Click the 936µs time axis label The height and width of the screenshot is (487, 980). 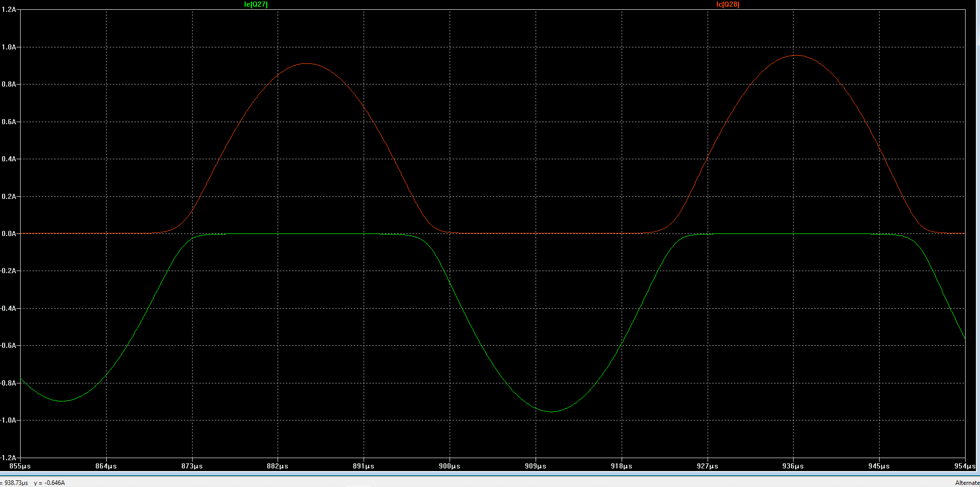tap(793, 466)
